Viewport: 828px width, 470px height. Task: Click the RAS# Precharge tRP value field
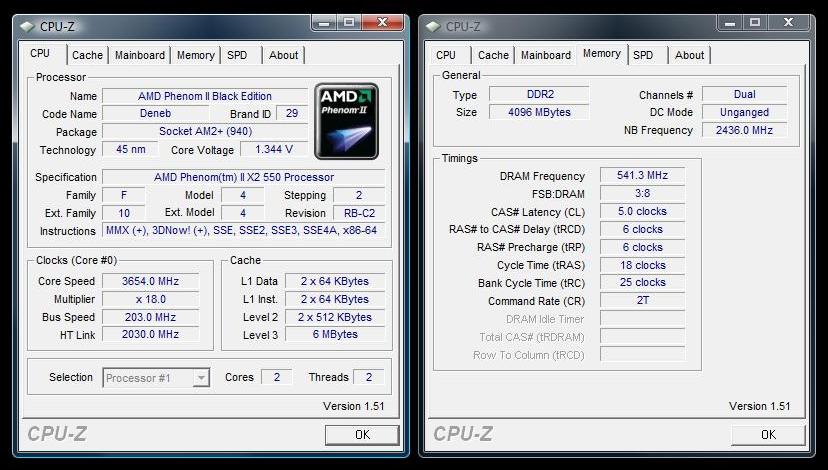point(643,247)
